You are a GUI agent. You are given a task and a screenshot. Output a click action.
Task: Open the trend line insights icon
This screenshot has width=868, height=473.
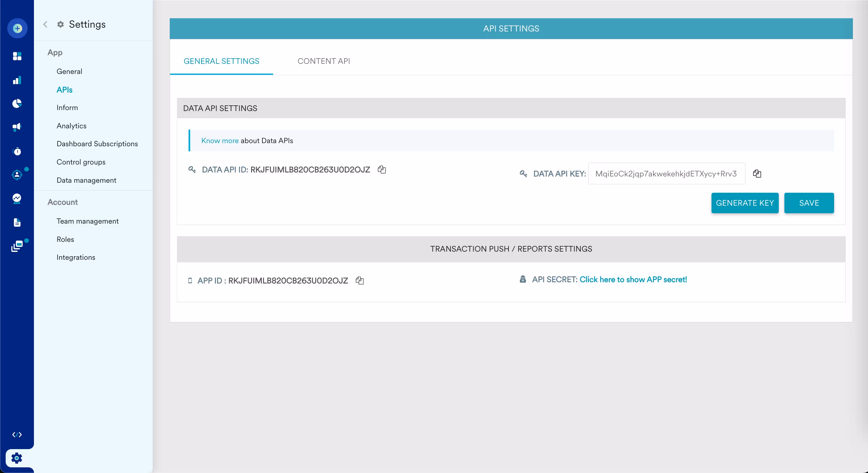[17, 198]
